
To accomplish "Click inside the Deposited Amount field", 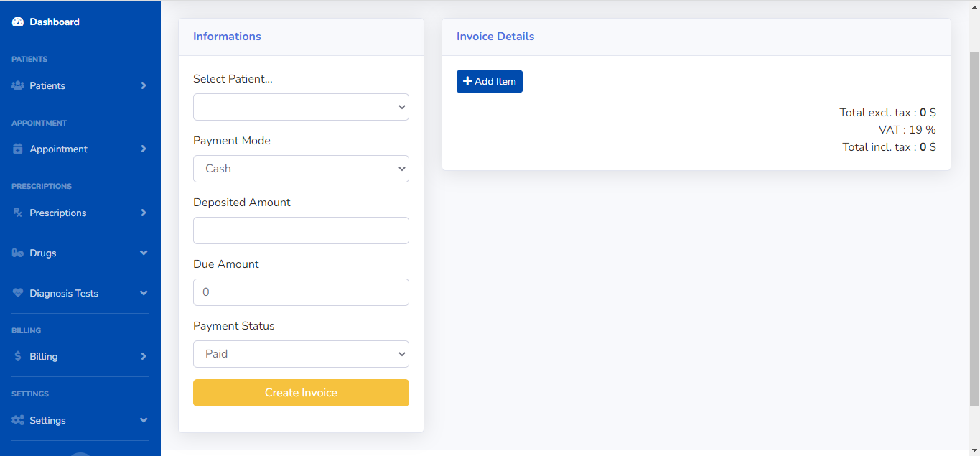I will [300, 230].
